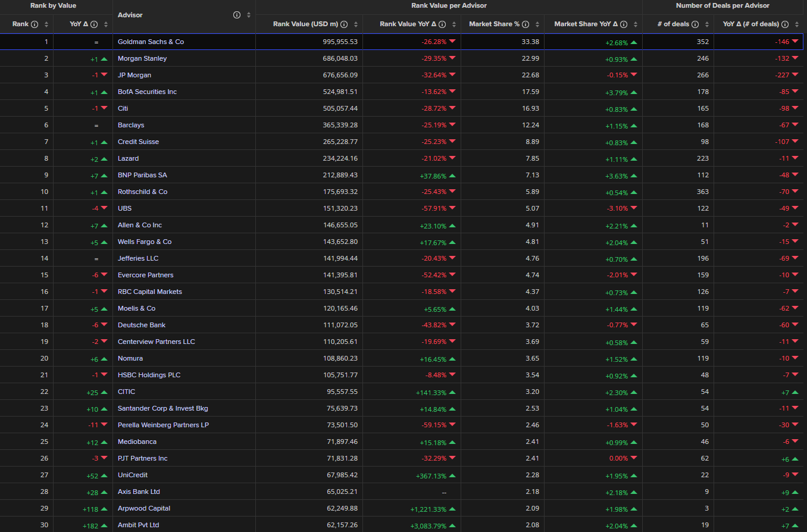Open Ambit Pvt Ltd advisor link
This screenshot has height=532, width=807.
tap(138, 525)
